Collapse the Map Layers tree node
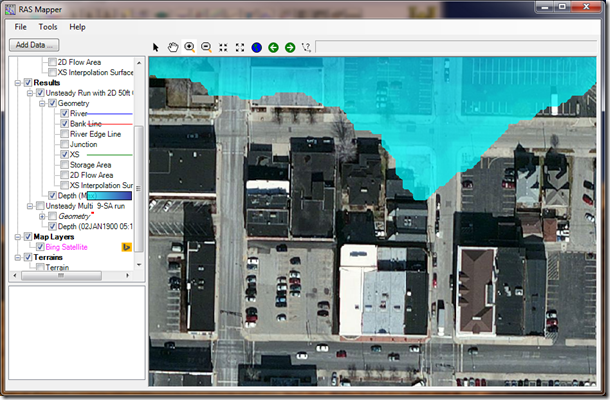Viewport: 610px width, 400px height. 17,237
